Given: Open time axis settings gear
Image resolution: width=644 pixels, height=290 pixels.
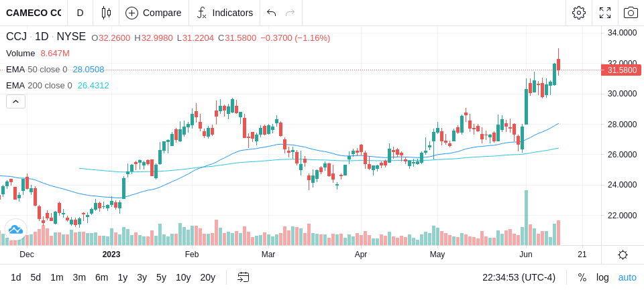Looking at the screenshot, I should pos(623,255).
